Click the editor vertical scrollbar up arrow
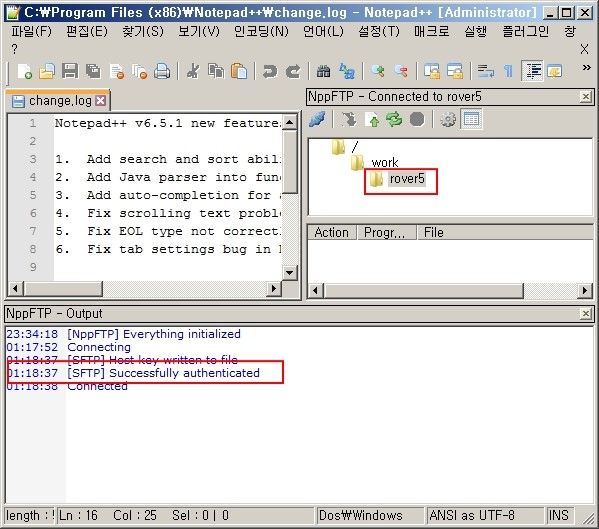Screen dimensions: 599x529 (x=290, y=123)
